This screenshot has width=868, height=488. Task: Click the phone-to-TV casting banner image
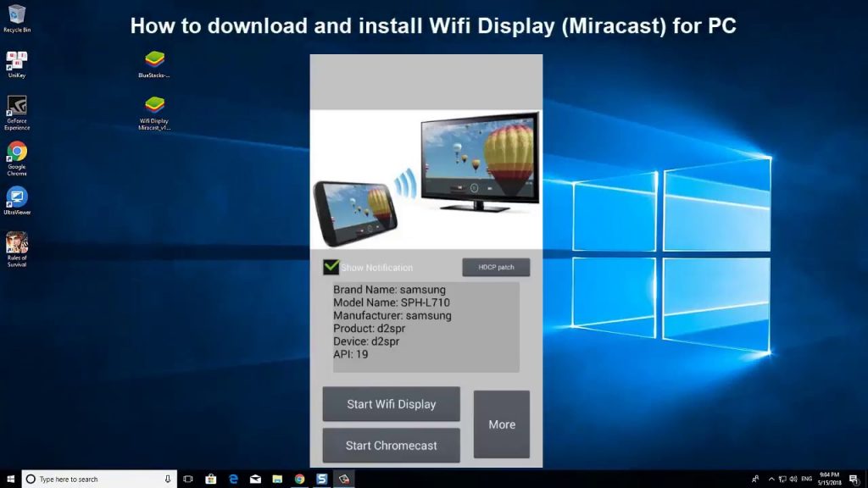click(x=426, y=180)
